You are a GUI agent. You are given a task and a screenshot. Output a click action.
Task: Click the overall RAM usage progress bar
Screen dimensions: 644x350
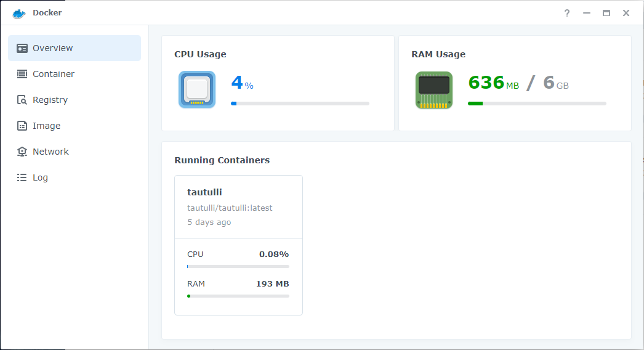[x=537, y=104]
